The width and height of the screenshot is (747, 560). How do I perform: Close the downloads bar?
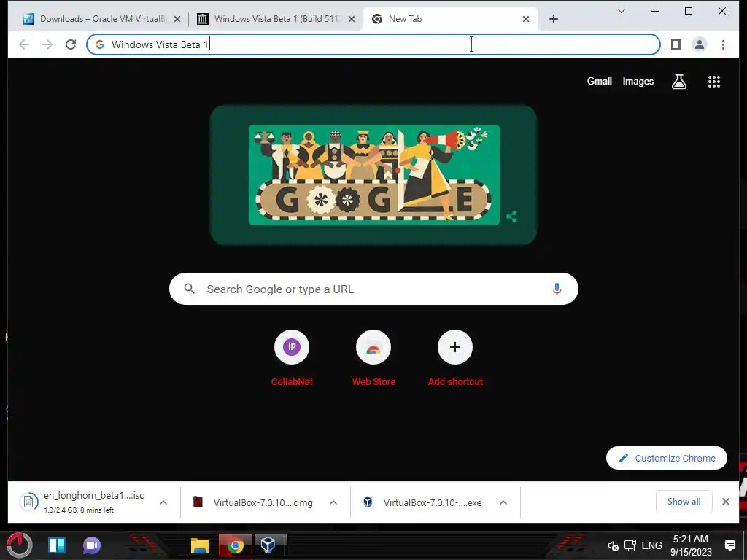[x=726, y=502]
